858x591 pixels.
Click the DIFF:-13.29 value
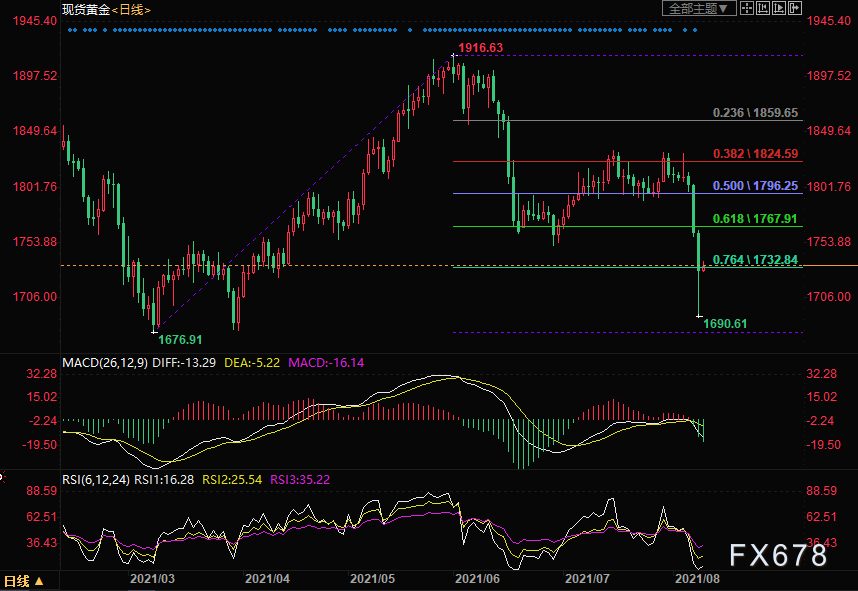pyautogui.click(x=184, y=363)
